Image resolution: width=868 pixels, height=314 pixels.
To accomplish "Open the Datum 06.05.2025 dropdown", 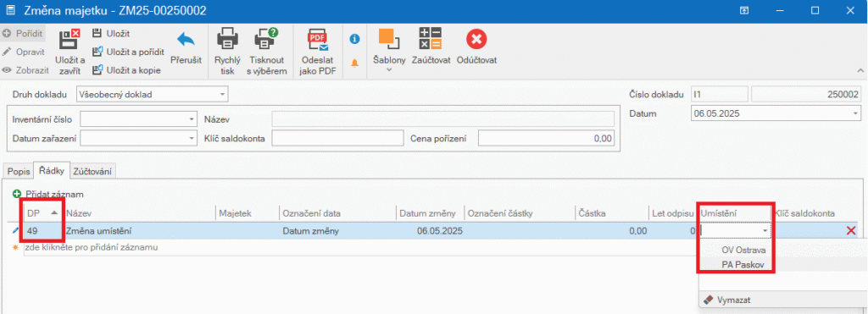I will tap(856, 114).
